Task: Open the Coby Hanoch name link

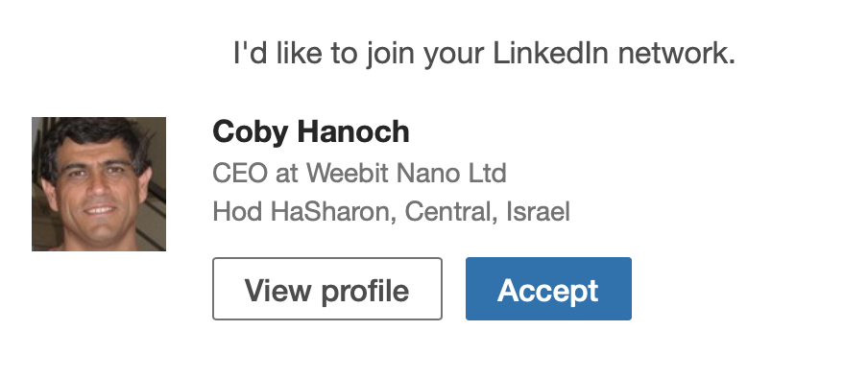Action: [x=310, y=132]
